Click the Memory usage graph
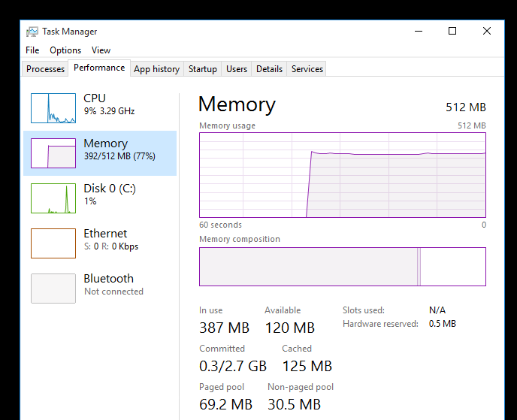The width and height of the screenshot is (517, 420). (x=343, y=175)
